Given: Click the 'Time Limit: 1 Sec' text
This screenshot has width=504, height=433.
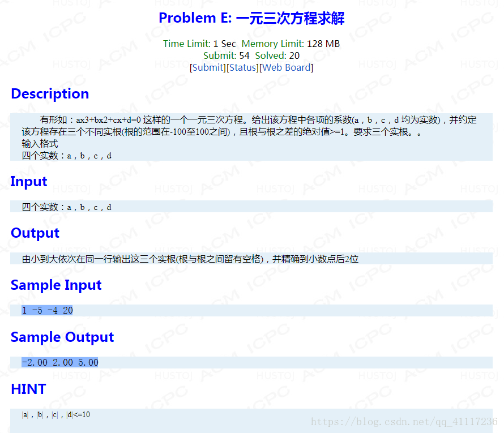Looking at the screenshot, I should click(x=199, y=44).
